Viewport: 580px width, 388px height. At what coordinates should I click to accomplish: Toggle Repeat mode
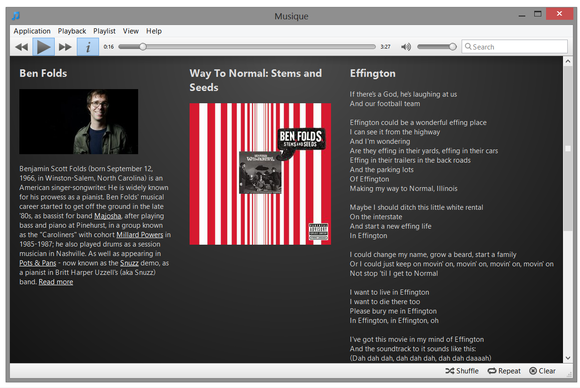504,371
